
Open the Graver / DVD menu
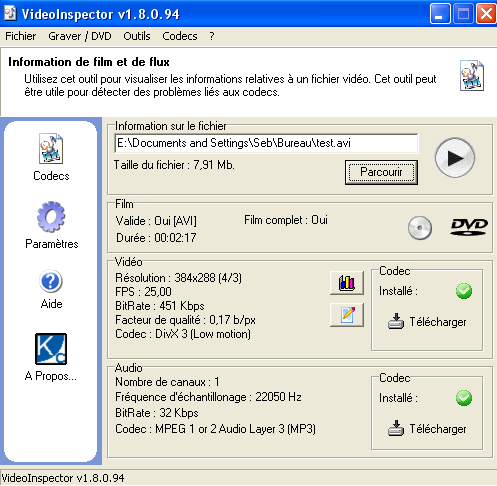[x=80, y=36]
